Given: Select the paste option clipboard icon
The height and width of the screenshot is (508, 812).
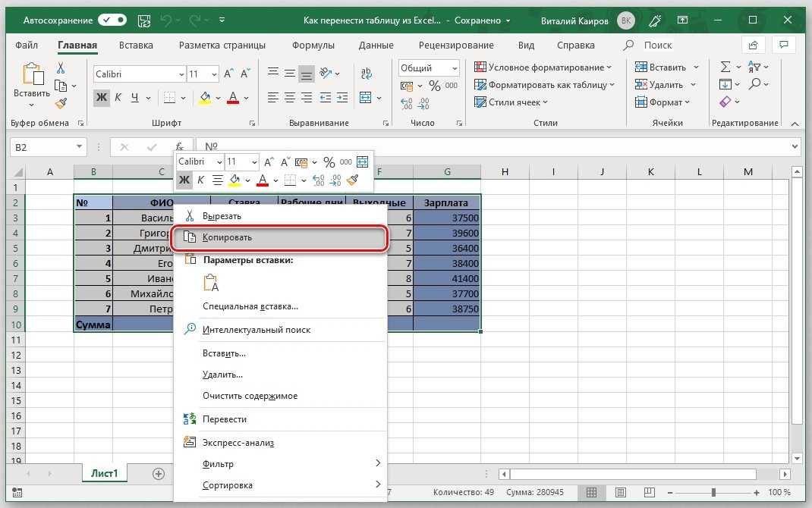Looking at the screenshot, I should click(x=211, y=283).
